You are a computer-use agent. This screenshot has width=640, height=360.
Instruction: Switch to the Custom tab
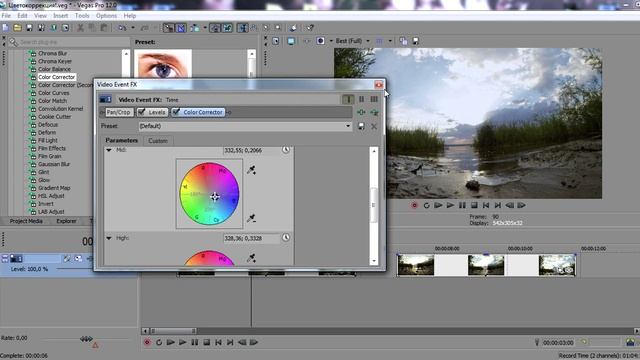[158, 140]
